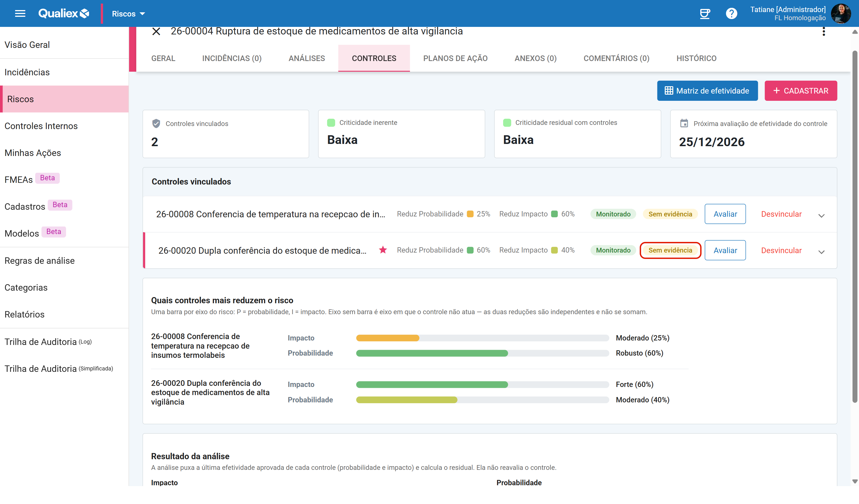The image size is (859, 504).
Task: Open the ANEXOS (0) tab
Action: (535, 58)
